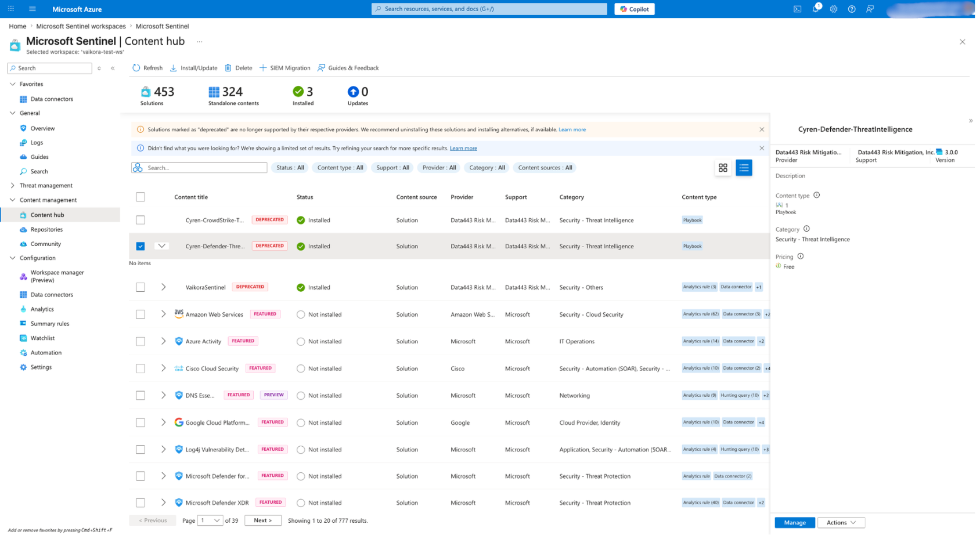Dismiss the limited results info banner

point(762,148)
